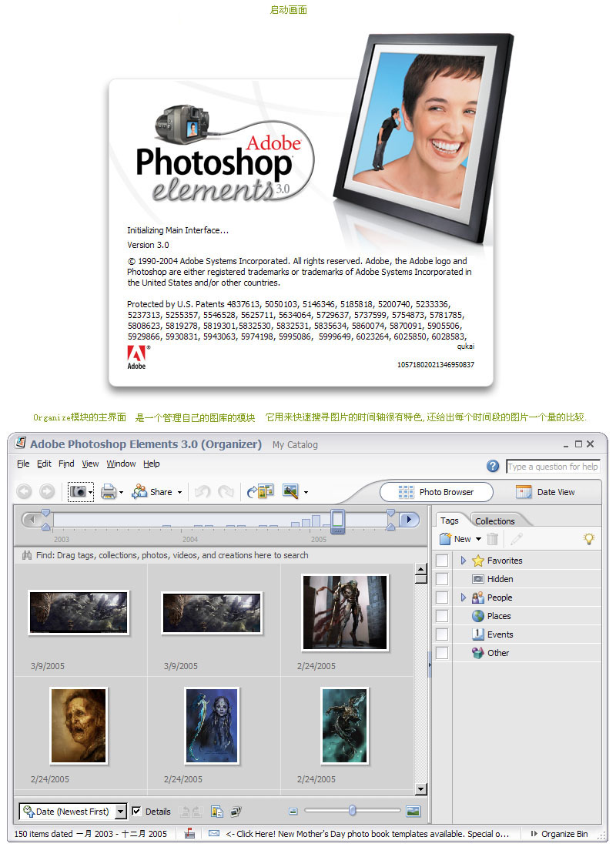
Task: Click the Back navigation arrow button
Action: pyautogui.click(x=25, y=491)
